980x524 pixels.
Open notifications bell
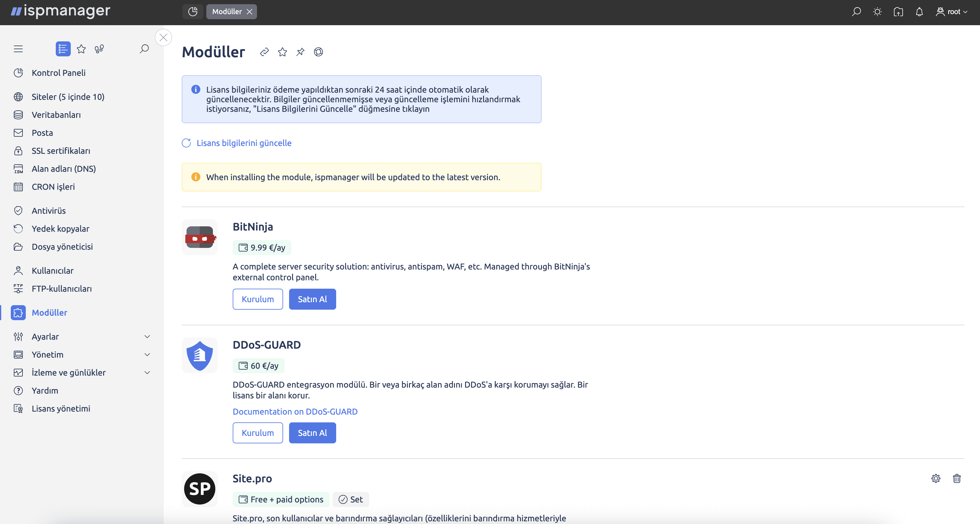[919, 12]
